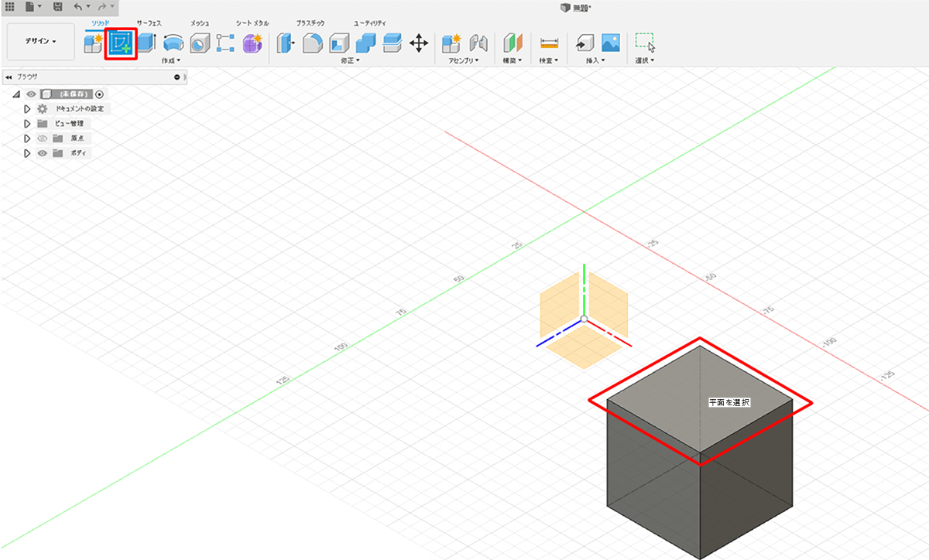929x560 pixels.
Task: Activate the Move/Copy arrows tool
Action: [418, 43]
